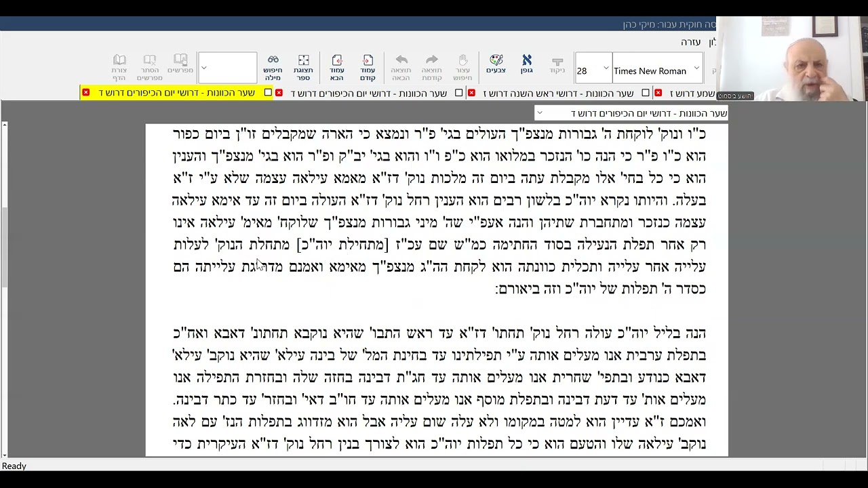Tick checkbox on second יום הכיפורים דרוש ד tab
This screenshot has height=488, width=868.
pos(459,93)
